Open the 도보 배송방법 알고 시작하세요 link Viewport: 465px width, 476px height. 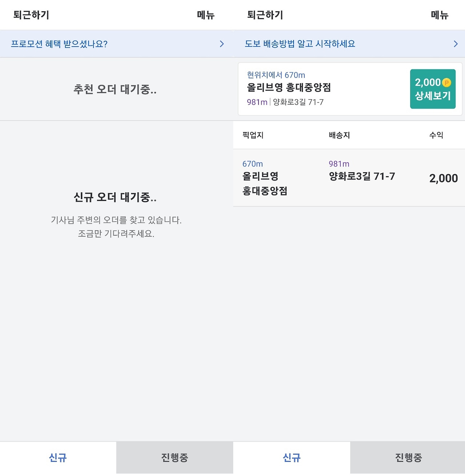(300, 44)
